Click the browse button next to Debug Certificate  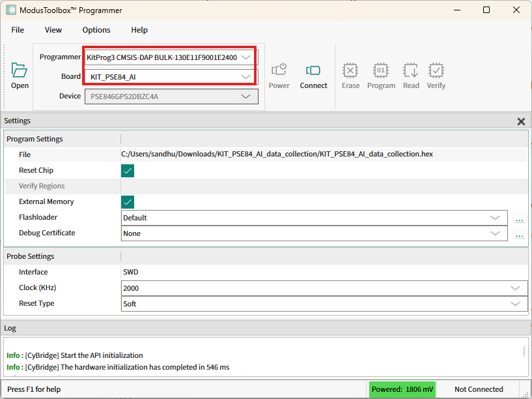(x=520, y=235)
